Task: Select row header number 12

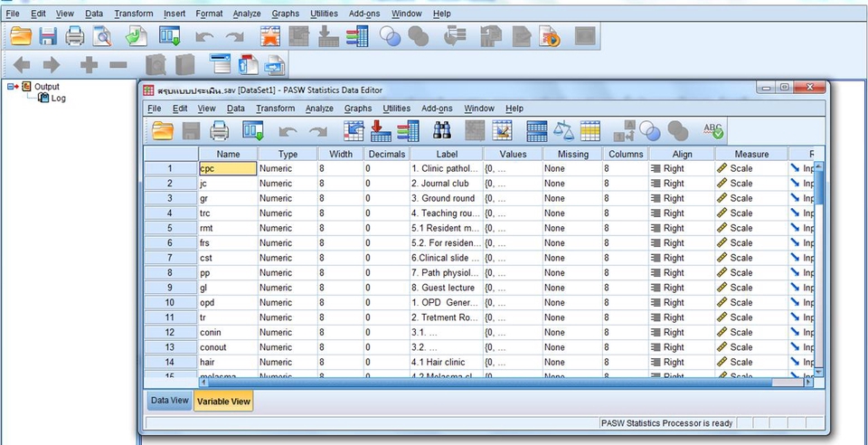Action: [171, 332]
